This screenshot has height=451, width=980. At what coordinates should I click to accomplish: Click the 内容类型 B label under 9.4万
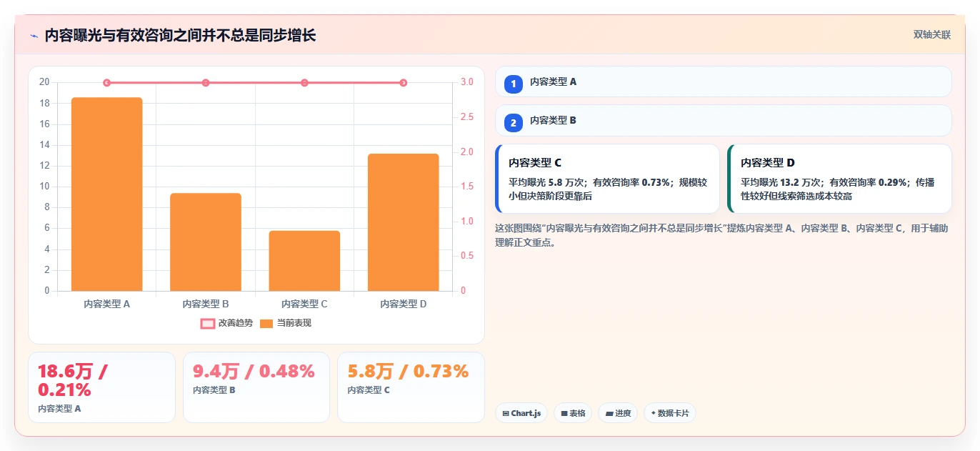(x=214, y=390)
